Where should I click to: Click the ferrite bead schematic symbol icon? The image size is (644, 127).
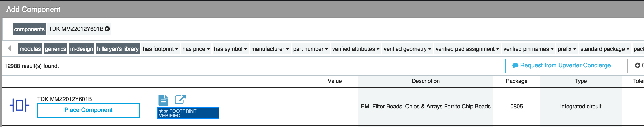19,105
